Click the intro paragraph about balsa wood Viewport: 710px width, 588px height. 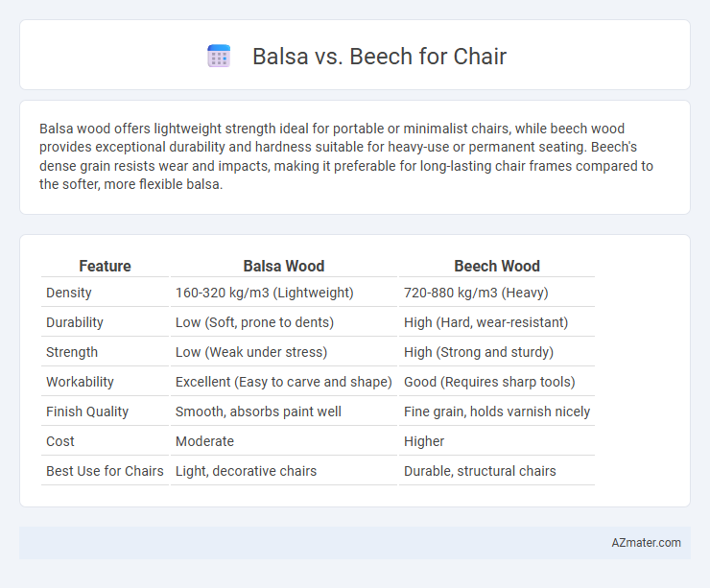click(x=346, y=156)
